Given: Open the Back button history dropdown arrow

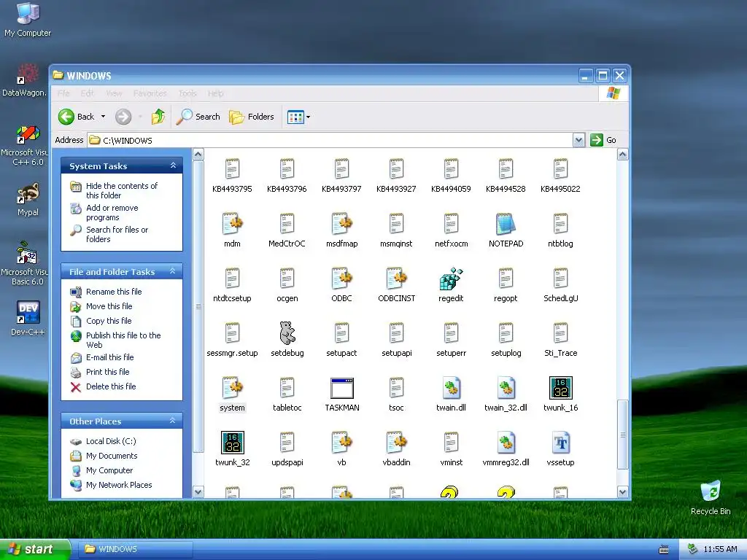Looking at the screenshot, I should pyautogui.click(x=103, y=117).
